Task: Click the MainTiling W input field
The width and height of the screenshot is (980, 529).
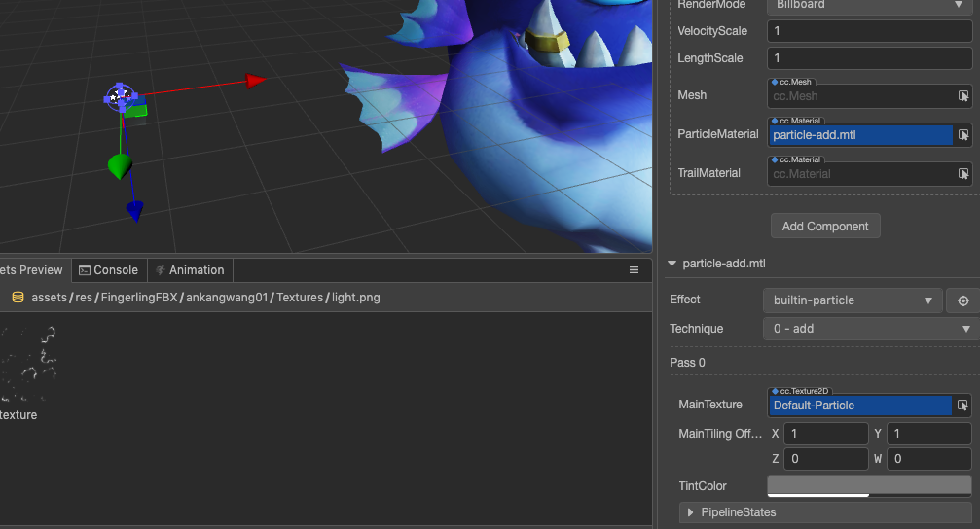Action: (928, 459)
